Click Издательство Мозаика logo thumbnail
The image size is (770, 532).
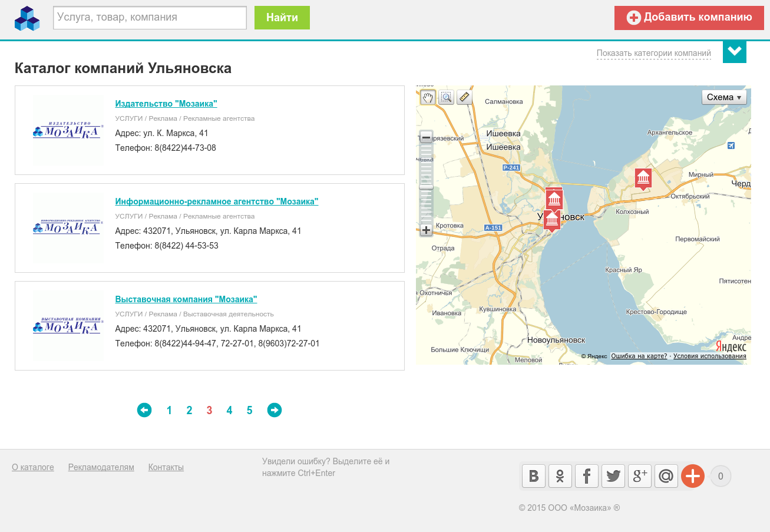pos(68,130)
